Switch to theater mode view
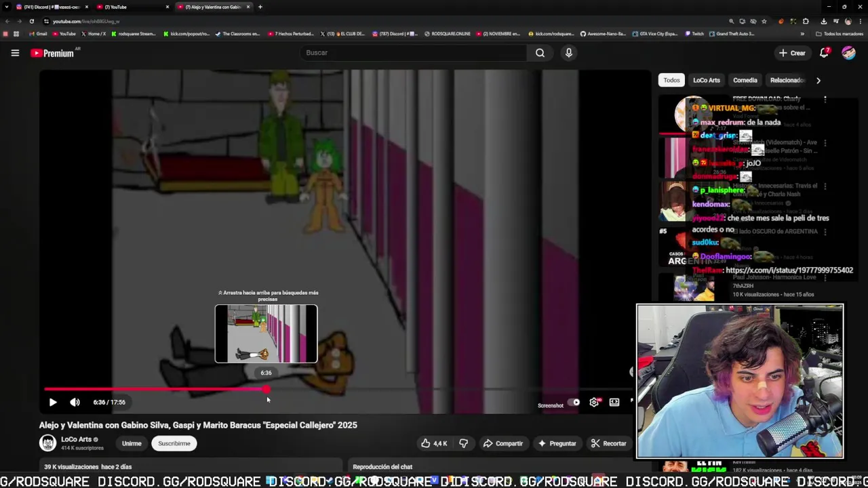Screen dimensions: 868x488 point(614,402)
